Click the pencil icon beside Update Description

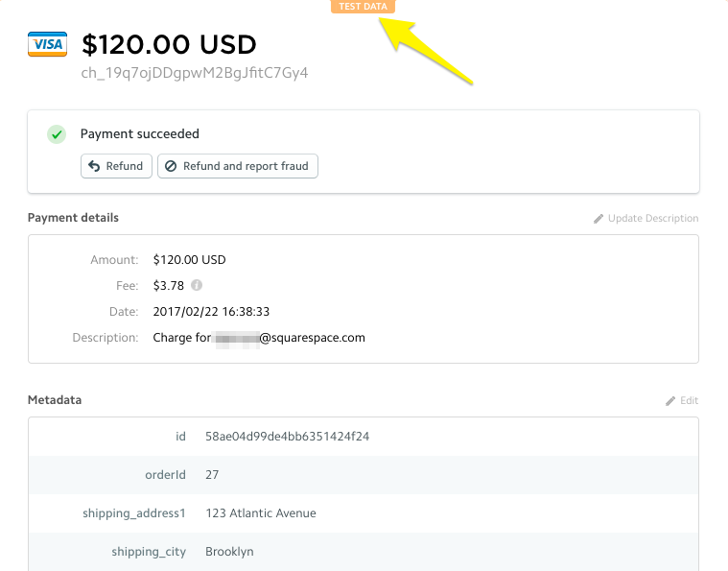point(599,219)
